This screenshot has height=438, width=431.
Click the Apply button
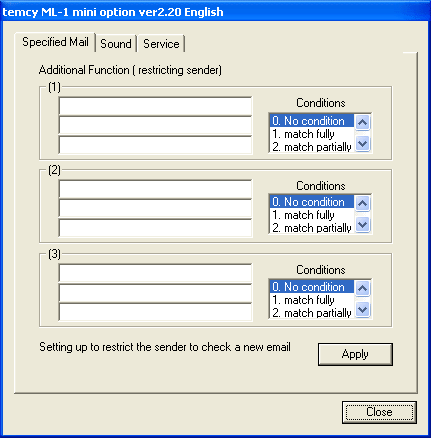point(355,354)
